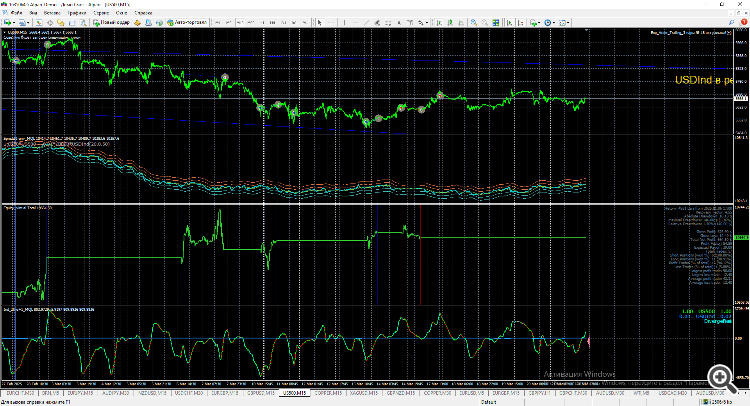Viewport: 750px width, 406px height.
Task: Open the New Chart toolbar icon
Action: click(x=7, y=22)
